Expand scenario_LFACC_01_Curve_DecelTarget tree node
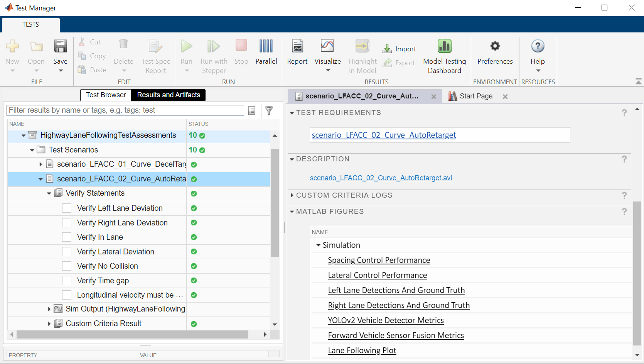 tap(41, 164)
